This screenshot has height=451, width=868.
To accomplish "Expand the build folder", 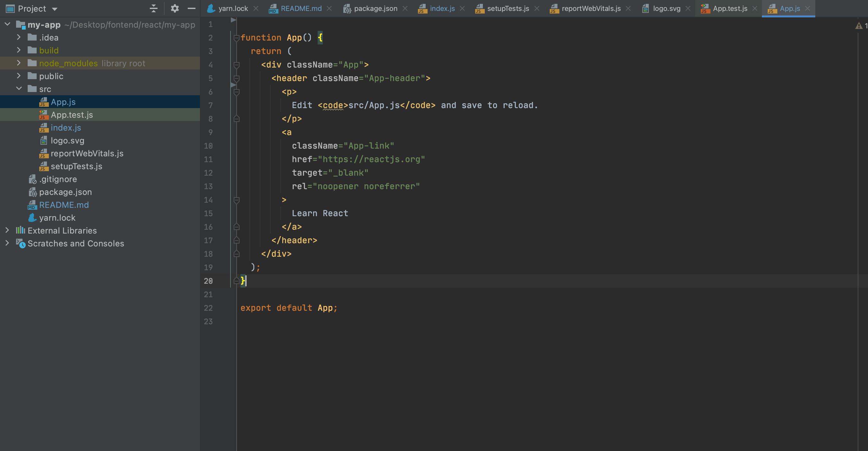I will (x=19, y=50).
